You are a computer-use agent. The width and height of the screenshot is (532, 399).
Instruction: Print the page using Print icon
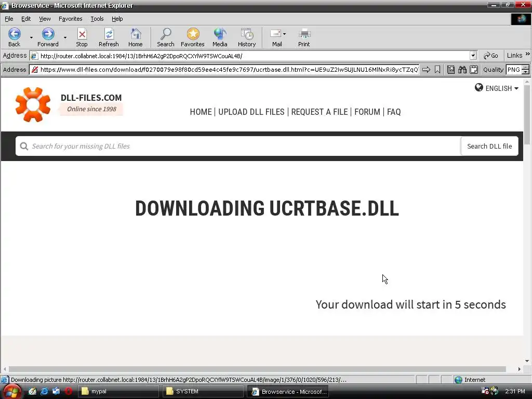304,37
